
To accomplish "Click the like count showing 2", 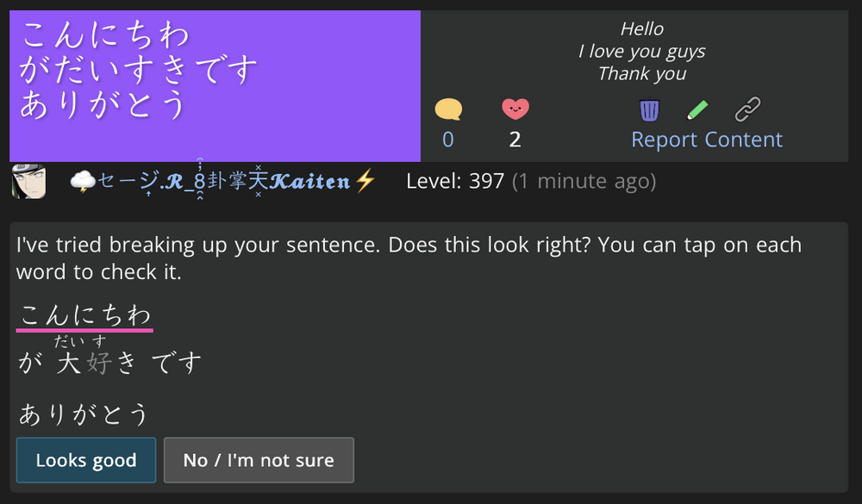I will (x=515, y=138).
